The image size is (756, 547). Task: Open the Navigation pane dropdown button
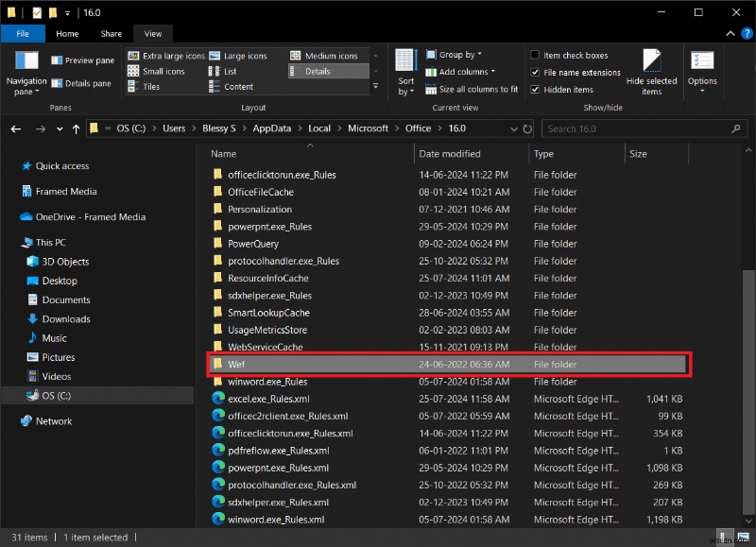26,73
